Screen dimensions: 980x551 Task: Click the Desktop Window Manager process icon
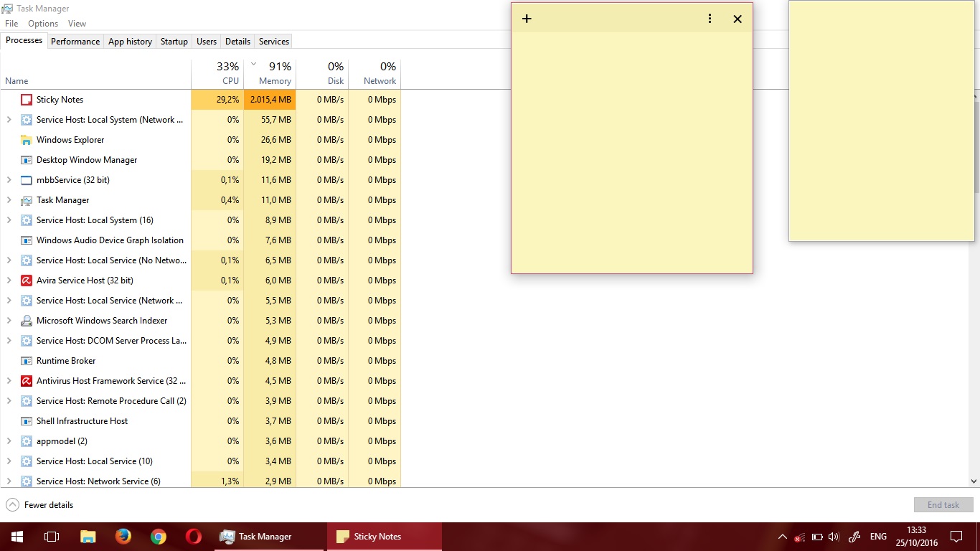click(27, 160)
